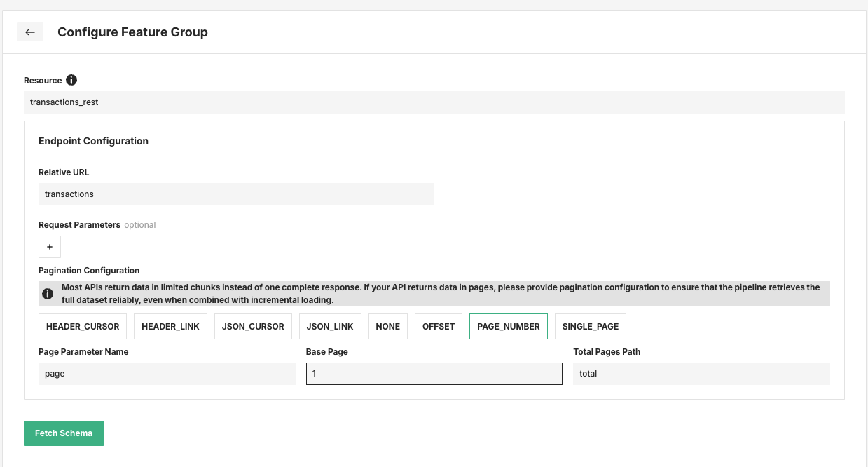Click the info icon next to Resource
The height and width of the screenshot is (467, 868).
click(71, 80)
